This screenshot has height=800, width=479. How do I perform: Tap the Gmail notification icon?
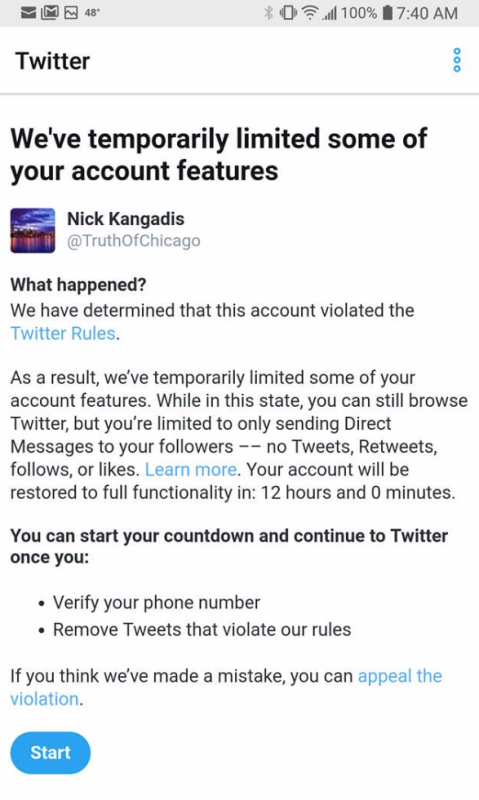49,13
